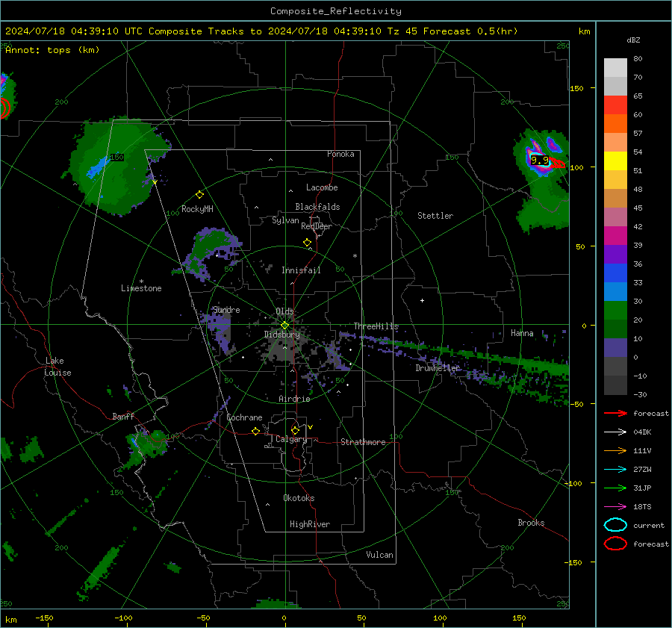Screen dimensions: 672x628
Task: Click the storm cell labeled 9.9
Action: [539, 161]
